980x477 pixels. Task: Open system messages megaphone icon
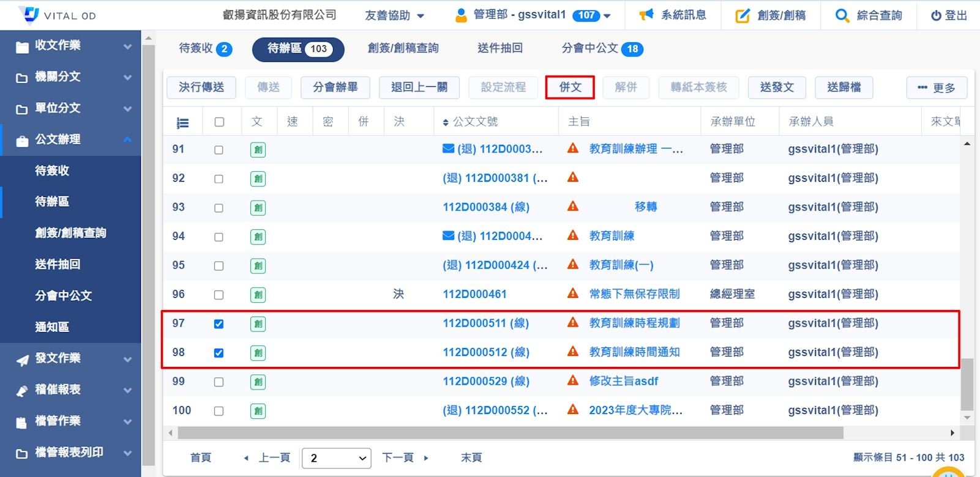pyautogui.click(x=646, y=15)
